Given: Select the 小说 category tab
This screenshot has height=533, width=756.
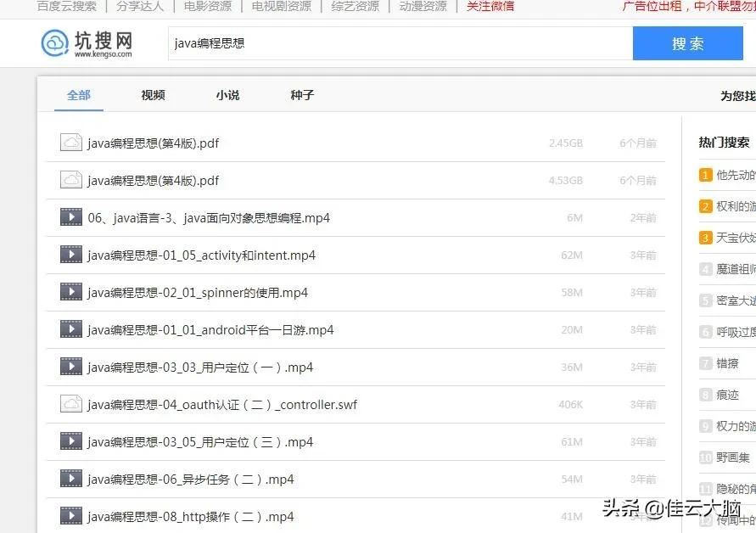Looking at the screenshot, I should click(227, 96).
